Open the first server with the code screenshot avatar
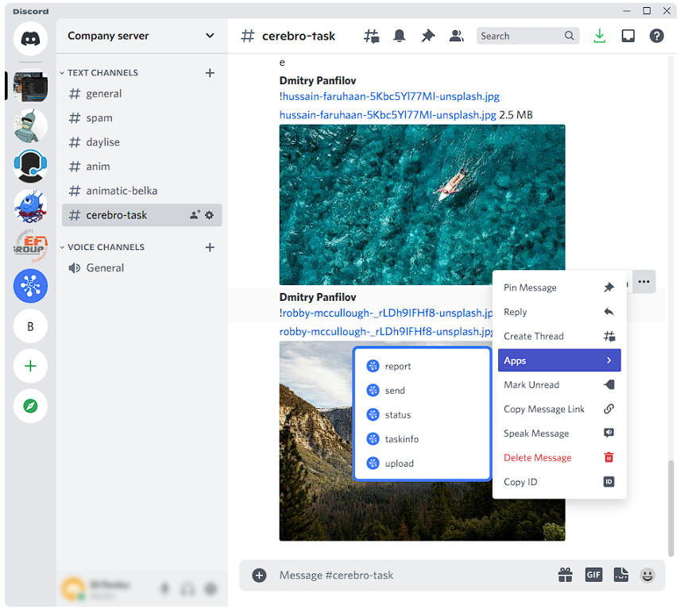 point(30,86)
